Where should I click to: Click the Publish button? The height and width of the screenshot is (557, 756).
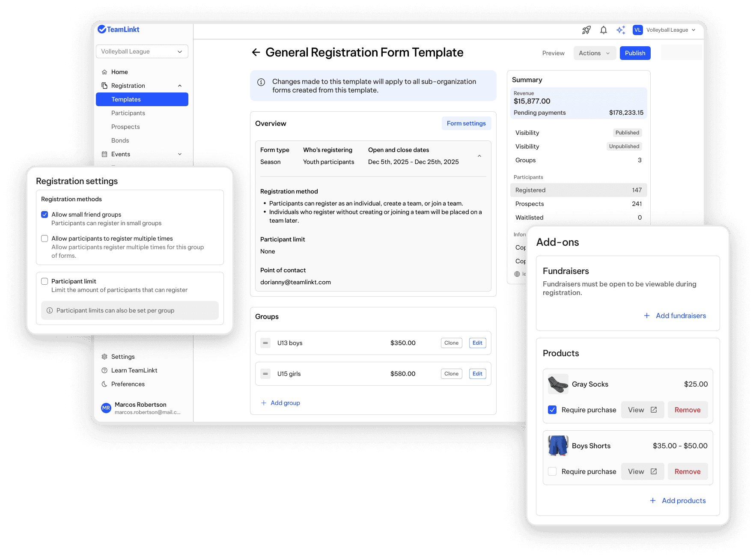635,53
